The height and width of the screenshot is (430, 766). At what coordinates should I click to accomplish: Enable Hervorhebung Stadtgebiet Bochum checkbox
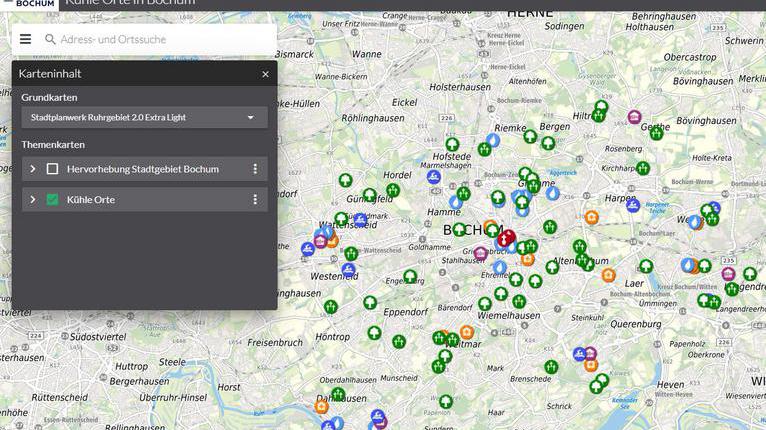pyautogui.click(x=52, y=169)
